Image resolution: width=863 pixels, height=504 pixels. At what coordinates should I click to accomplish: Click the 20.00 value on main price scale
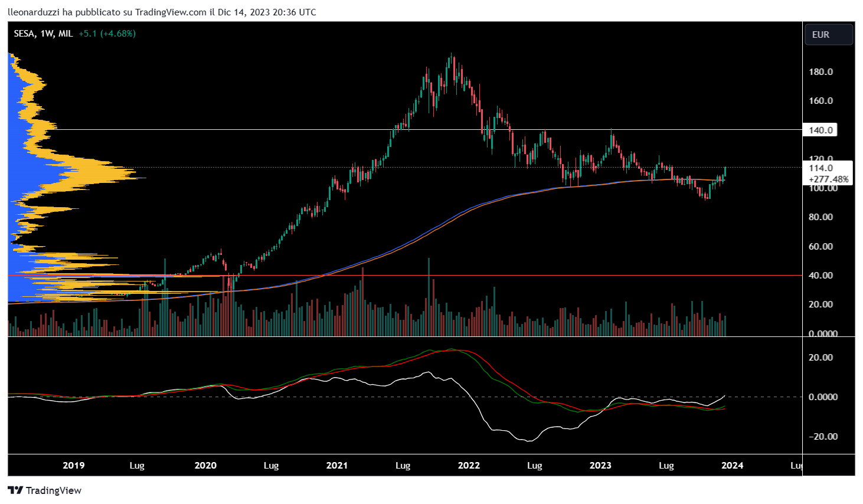820,305
